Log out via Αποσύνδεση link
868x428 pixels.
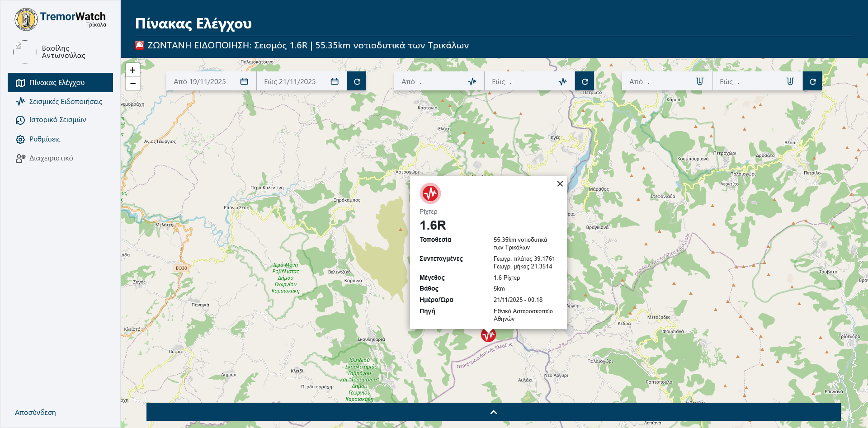click(35, 413)
